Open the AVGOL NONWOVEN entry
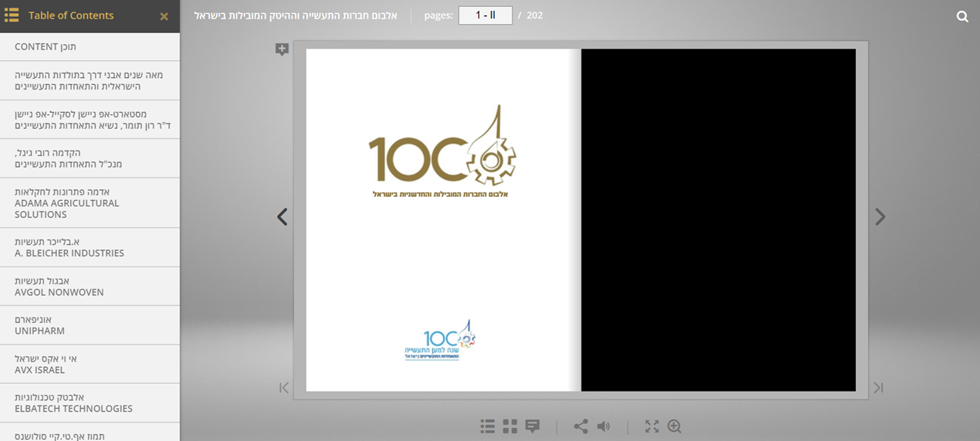This screenshot has height=441, width=980. (90, 287)
